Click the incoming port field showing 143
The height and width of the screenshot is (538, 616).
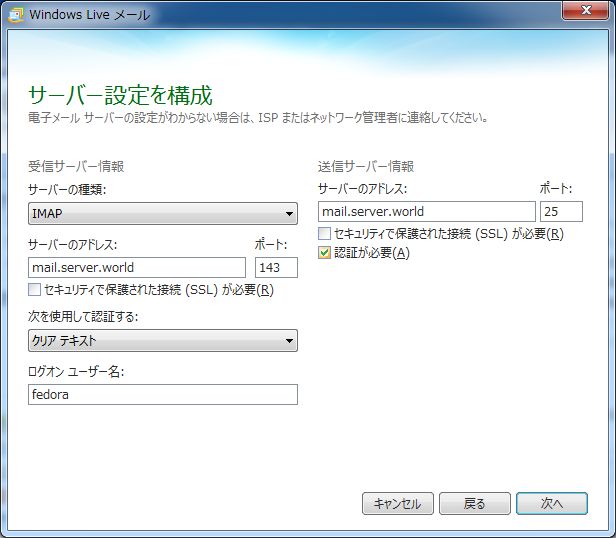coord(276,268)
